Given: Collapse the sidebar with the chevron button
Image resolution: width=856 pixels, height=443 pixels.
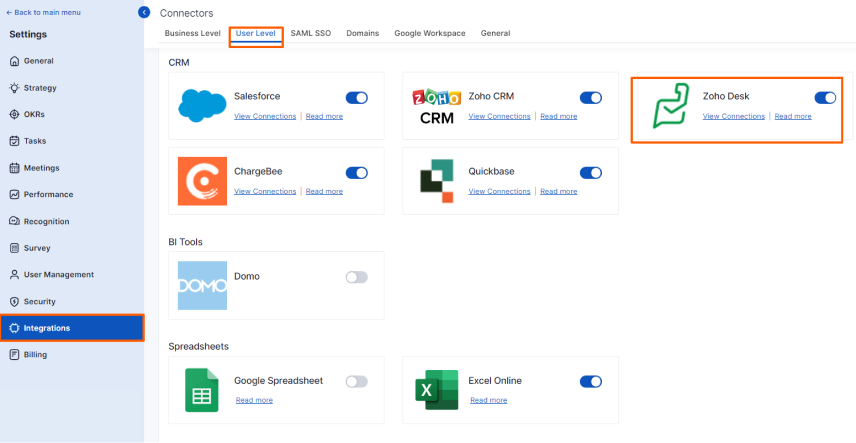Looking at the screenshot, I should tap(144, 12).
